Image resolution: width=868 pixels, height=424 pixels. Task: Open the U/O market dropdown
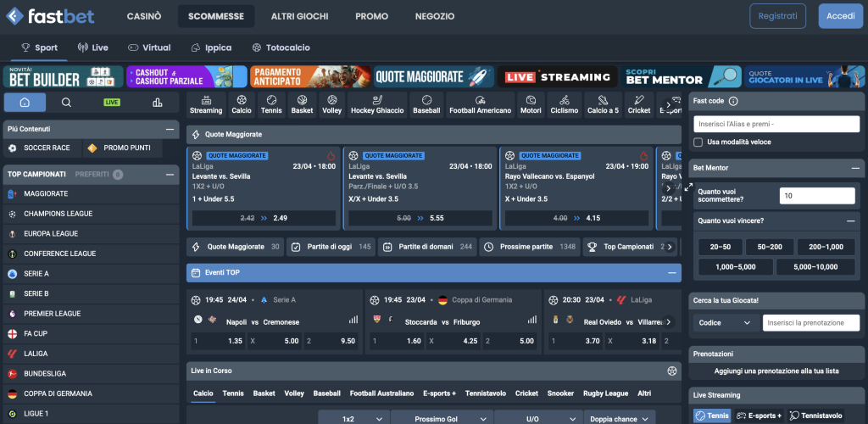(x=538, y=419)
